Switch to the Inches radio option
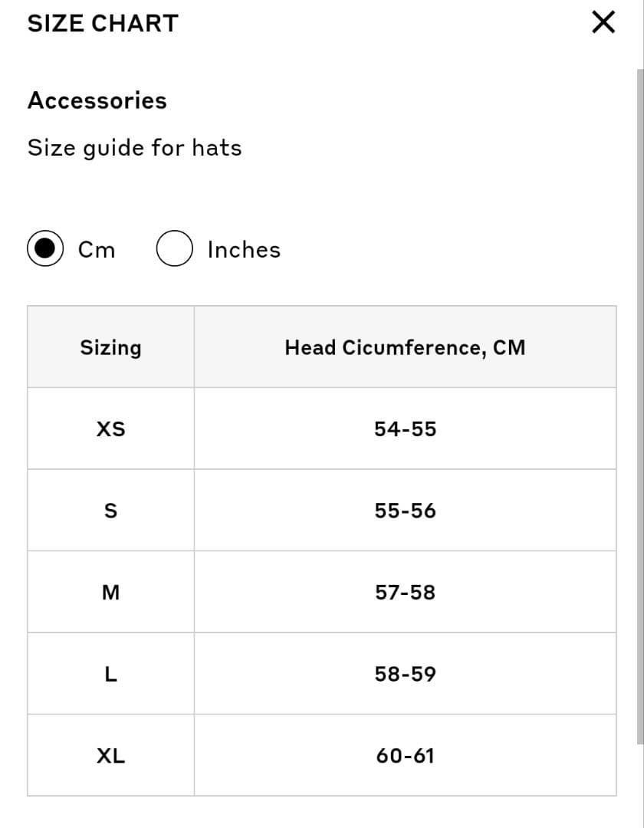The height and width of the screenshot is (828, 644). click(x=174, y=249)
